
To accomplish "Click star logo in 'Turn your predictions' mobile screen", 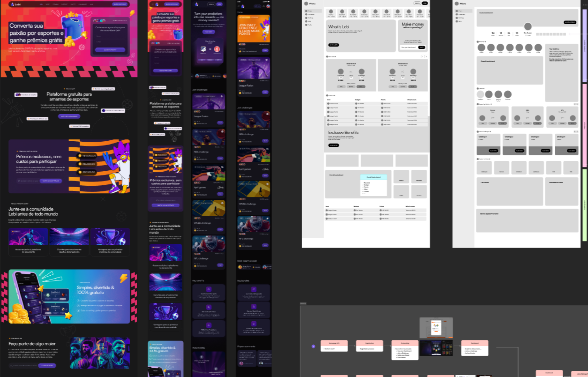I will tap(196, 4).
